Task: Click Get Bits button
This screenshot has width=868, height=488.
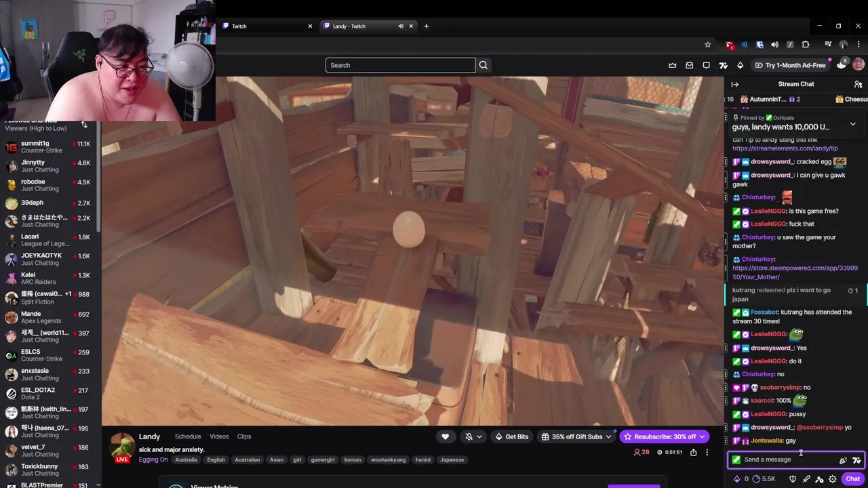Action: pyautogui.click(x=511, y=436)
